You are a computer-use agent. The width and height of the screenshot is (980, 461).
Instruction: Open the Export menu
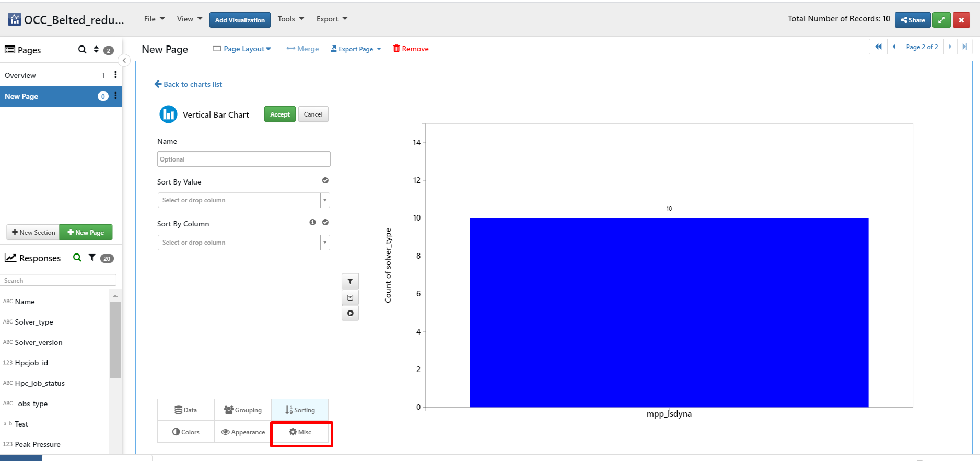[x=332, y=19]
